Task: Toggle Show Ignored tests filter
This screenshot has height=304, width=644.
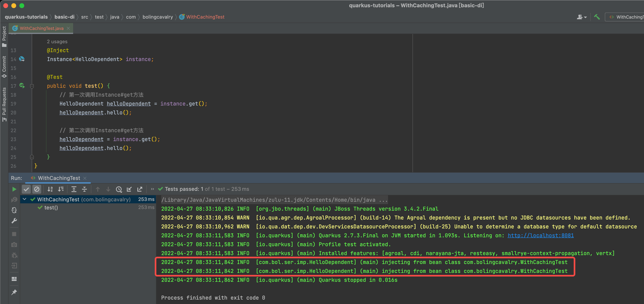Action: click(37, 189)
